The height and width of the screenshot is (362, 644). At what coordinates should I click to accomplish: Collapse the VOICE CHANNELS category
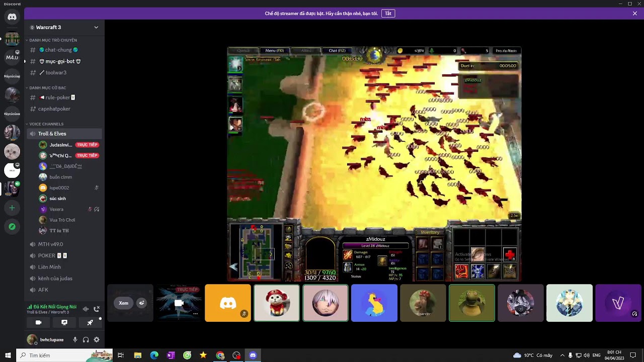[46, 124]
